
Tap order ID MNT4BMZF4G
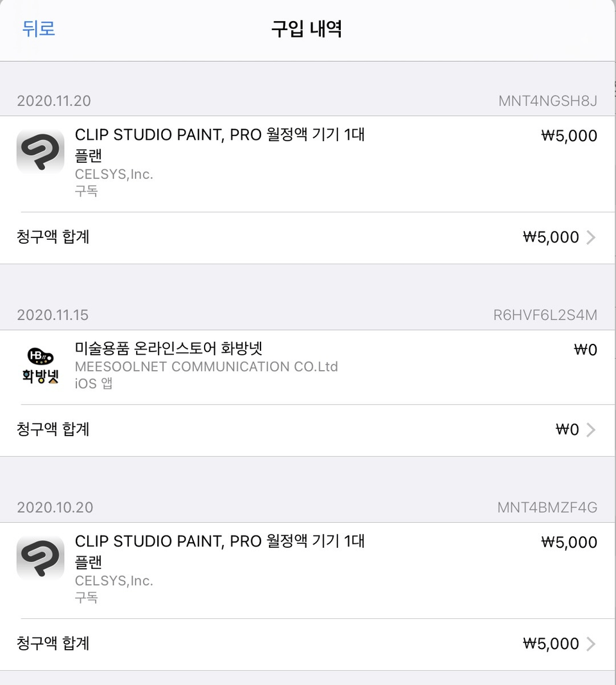(x=547, y=508)
